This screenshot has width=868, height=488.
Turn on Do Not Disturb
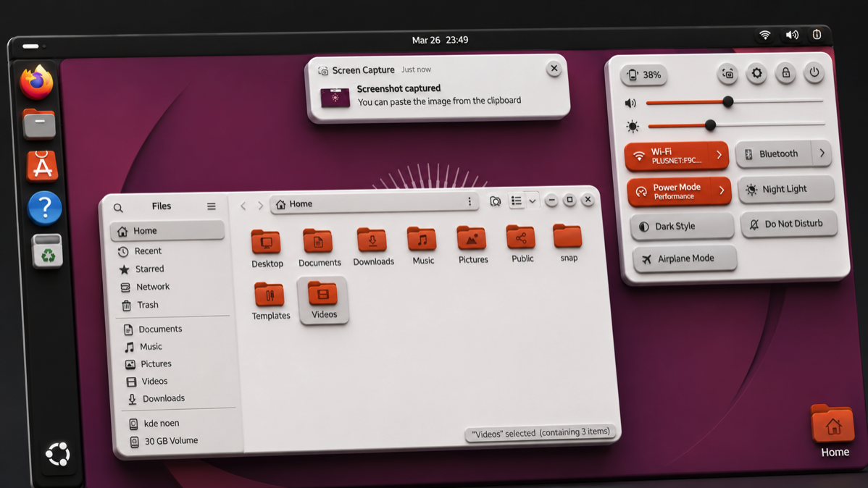[789, 224]
